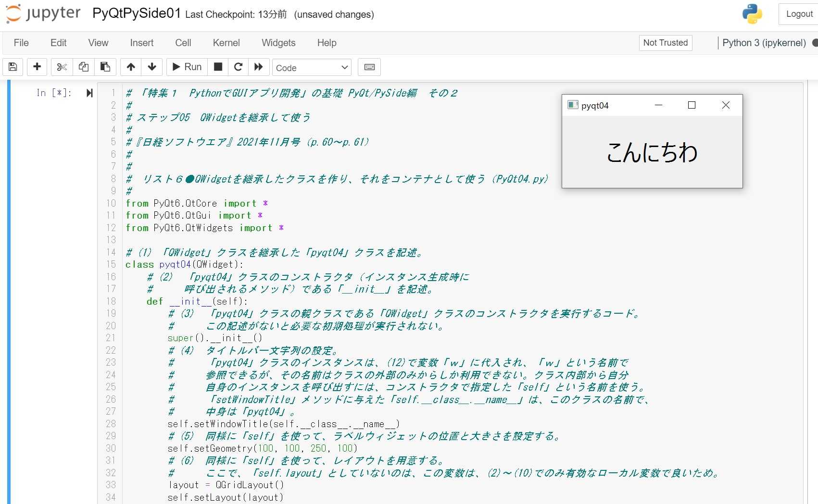
Task: Save the notebook checkpoint
Action: pos(13,67)
